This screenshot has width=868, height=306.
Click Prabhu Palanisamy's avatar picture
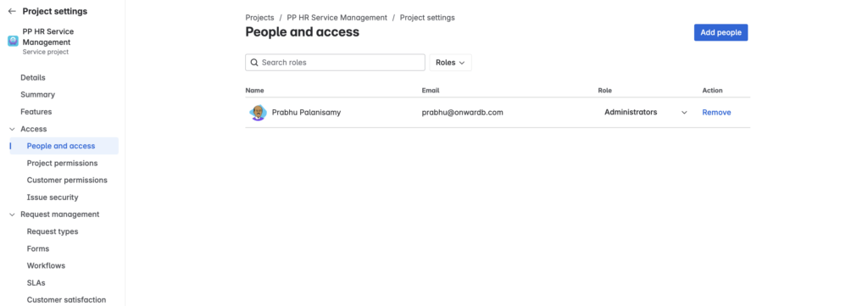coord(258,113)
